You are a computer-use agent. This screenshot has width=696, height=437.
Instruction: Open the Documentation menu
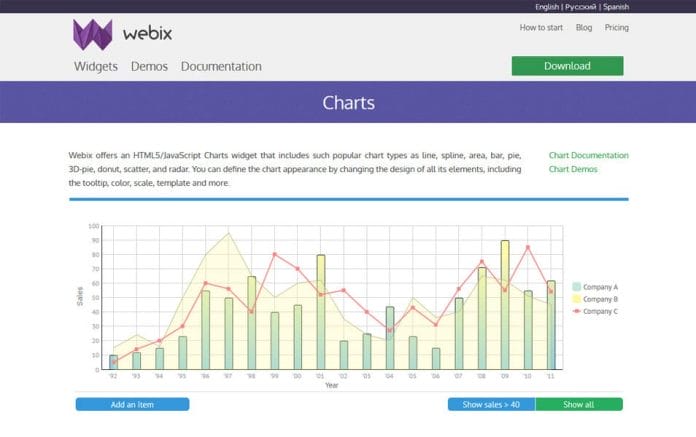(x=221, y=67)
